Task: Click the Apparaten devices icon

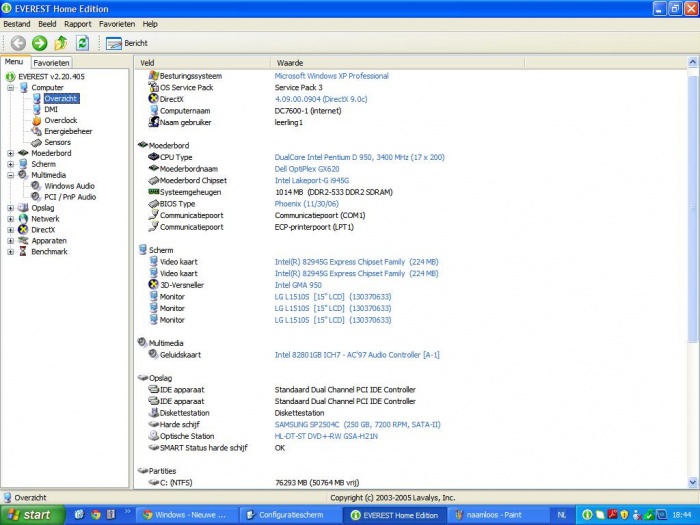Action: pyautogui.click(x=23, y=241)
